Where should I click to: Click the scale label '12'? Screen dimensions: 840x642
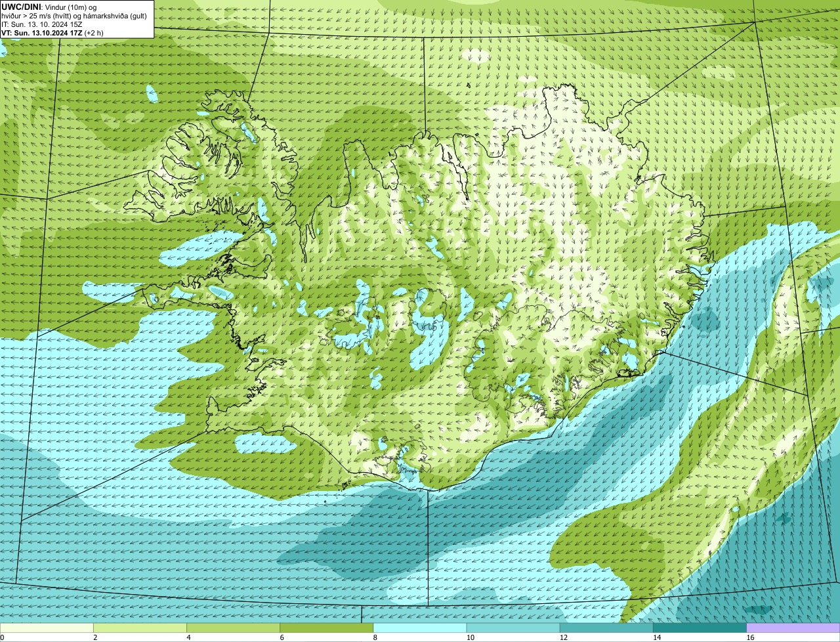pos(564,637)
